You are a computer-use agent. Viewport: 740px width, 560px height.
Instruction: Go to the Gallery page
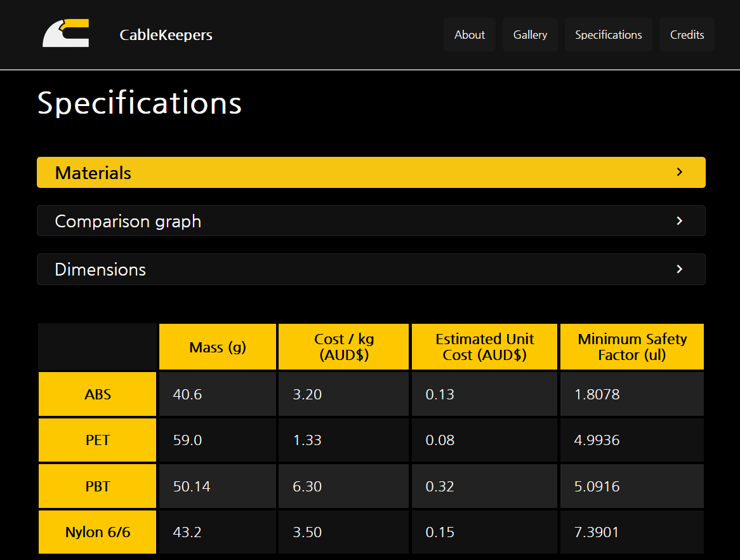[530, 35]
